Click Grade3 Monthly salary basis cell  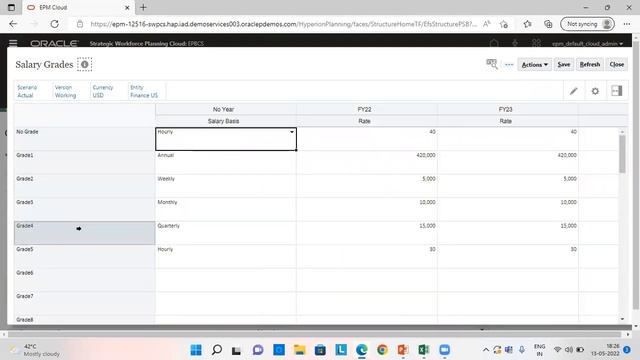tap(226, 209)
